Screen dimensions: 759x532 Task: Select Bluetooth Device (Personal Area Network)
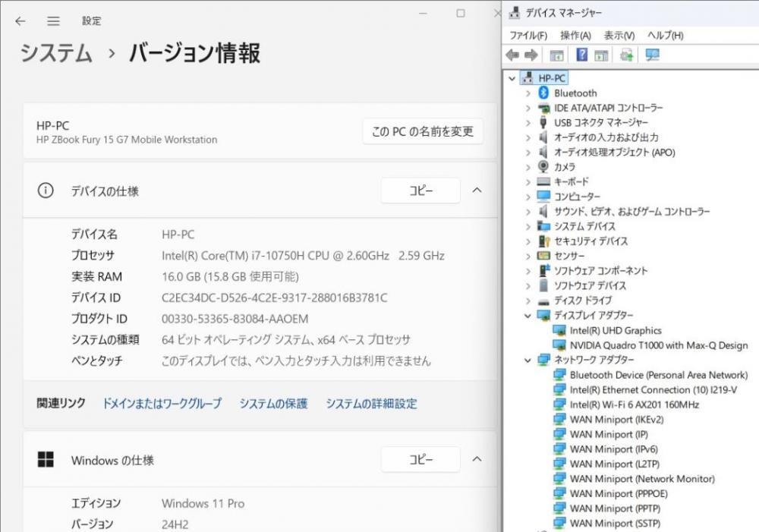pyautogui.click(x=659, y=375)
